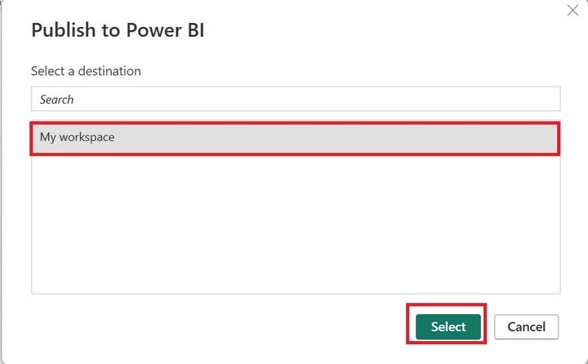Click the Search destination field
Screen dimensions: 588x364
[x=296, y=99]
